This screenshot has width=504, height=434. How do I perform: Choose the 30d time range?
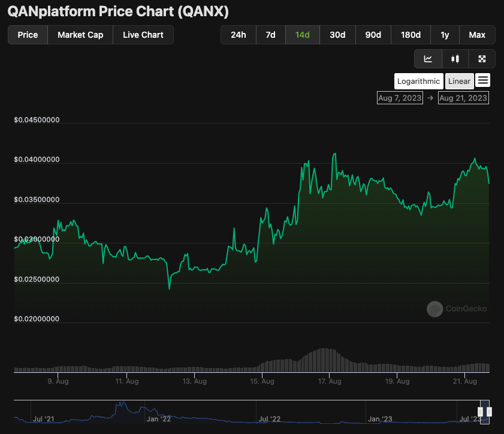point(337,35)
